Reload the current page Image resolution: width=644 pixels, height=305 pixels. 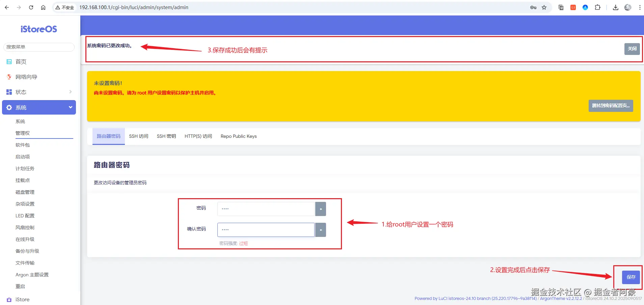point(31,7)
